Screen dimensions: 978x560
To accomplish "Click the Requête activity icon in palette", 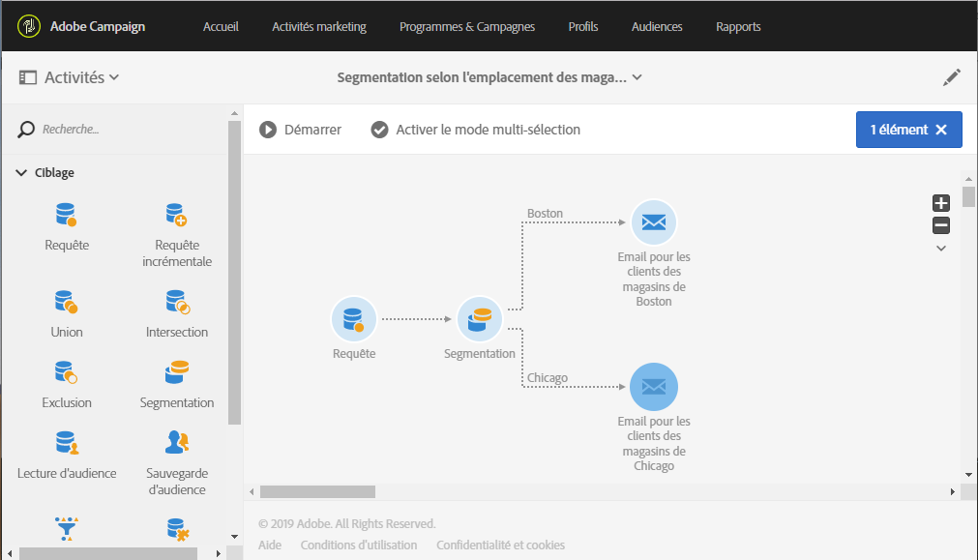I will (66, 215).
